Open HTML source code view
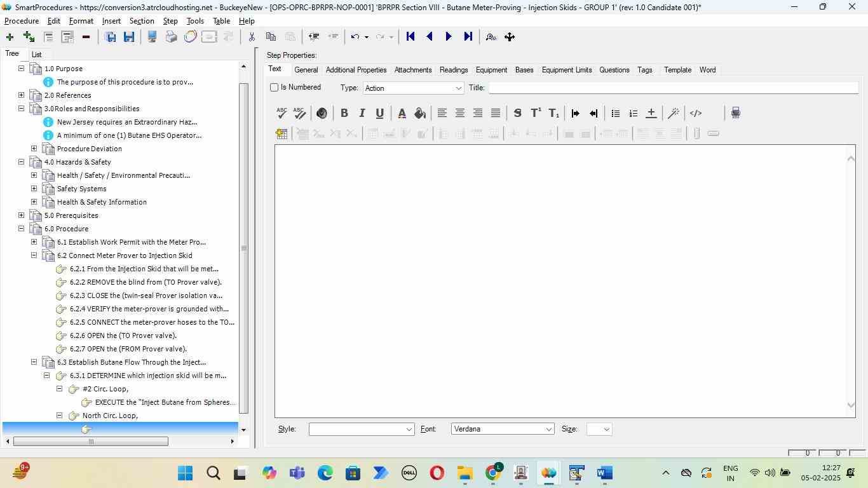Image resolution: width=868 pixels, height=488 pixels. [x=696, y=113]
